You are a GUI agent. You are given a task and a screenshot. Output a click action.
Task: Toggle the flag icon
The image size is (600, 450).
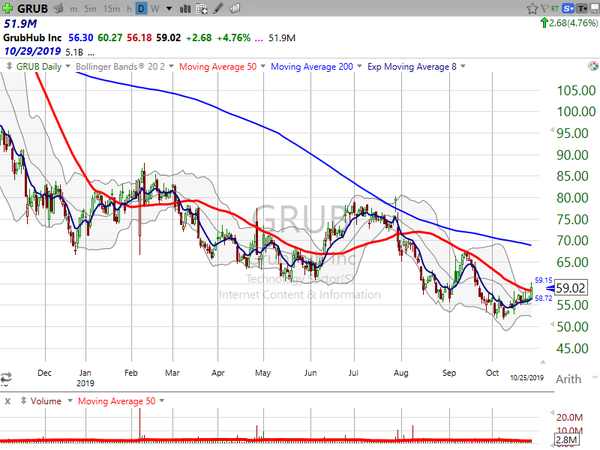[x=545, y=8]
